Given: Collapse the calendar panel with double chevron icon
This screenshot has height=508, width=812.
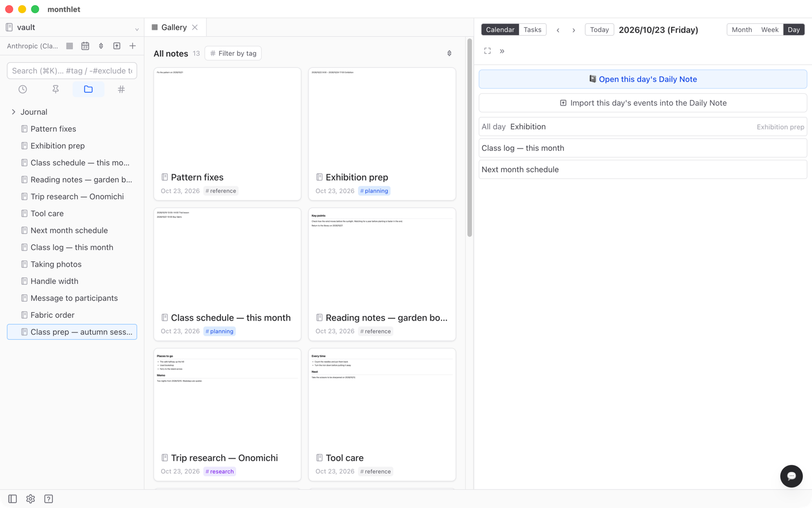Looking at the screenshot, I should [502, 51].
